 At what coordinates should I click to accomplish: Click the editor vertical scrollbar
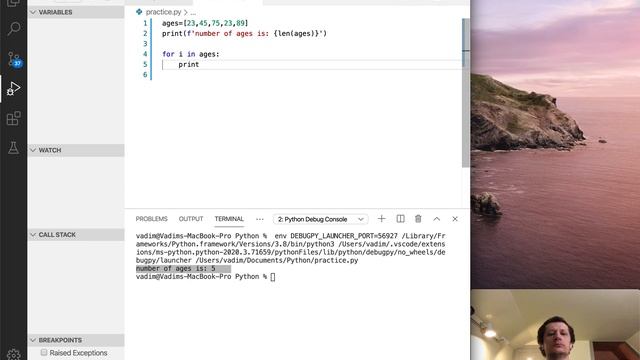[466, 93]
